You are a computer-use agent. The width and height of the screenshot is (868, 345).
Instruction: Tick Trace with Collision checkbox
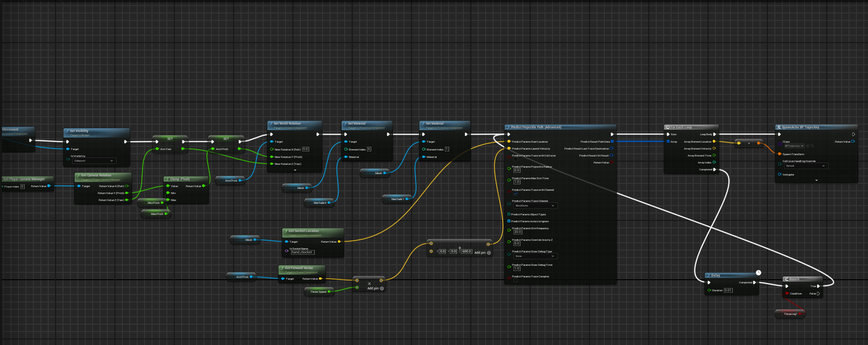tap(515, 159)
